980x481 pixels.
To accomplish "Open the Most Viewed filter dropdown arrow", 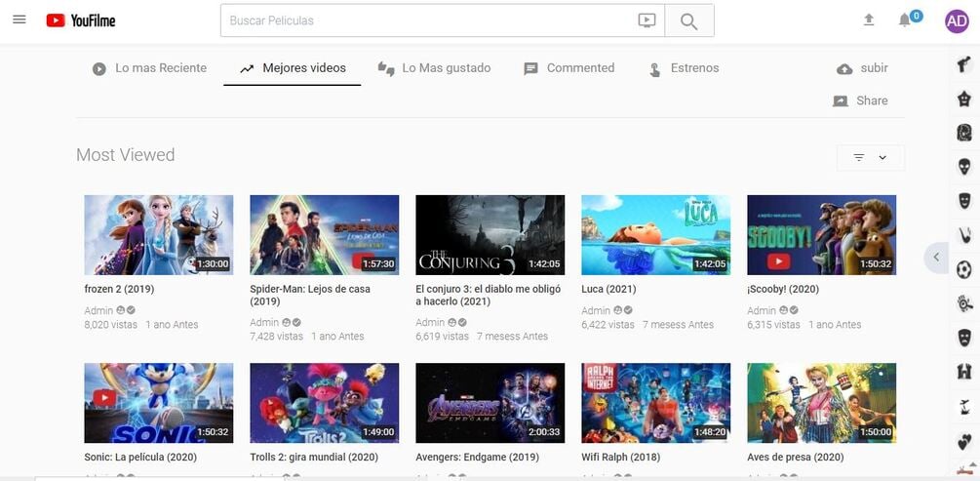I will click(882, 158).
